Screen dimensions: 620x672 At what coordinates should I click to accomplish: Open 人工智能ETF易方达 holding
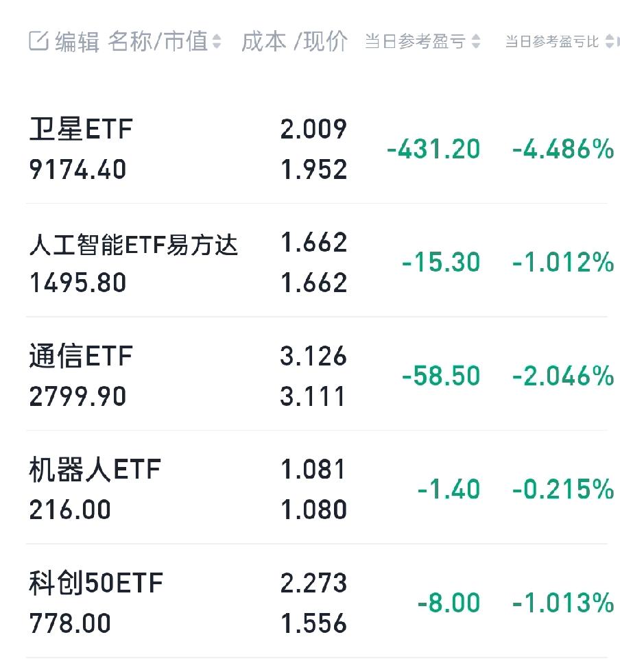pyautogui.click(x=134, y=243)
